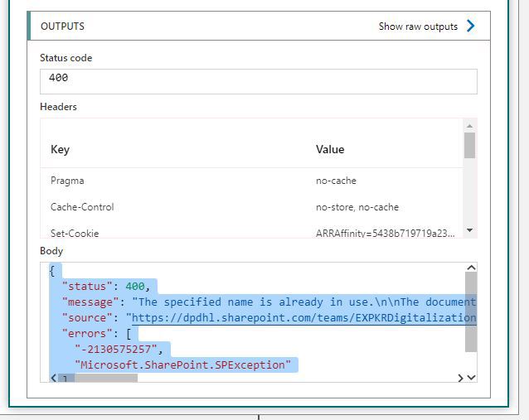This screenshot has height=420, width=529.
Task: Click the headers table scrollbar thumb
Action: click(469, 145)
